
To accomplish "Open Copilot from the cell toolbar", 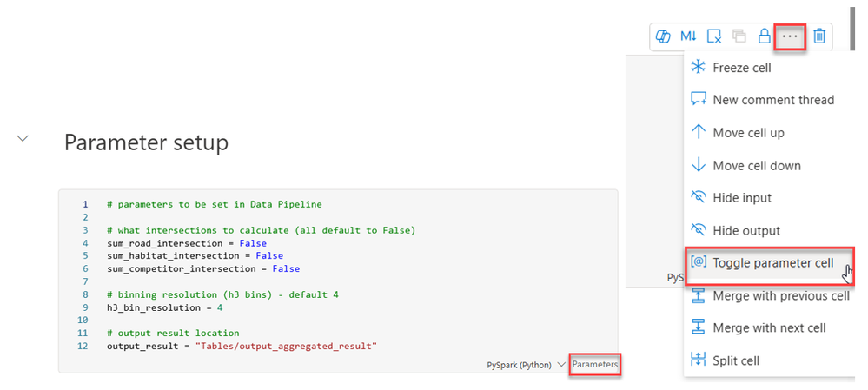I will [x=663, y=36].
